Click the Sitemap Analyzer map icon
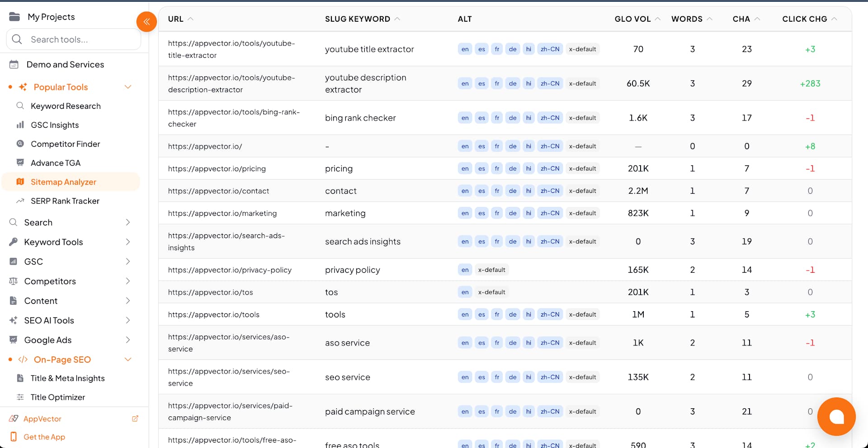This screenshot has height=448, width=868. click(20, 182)
